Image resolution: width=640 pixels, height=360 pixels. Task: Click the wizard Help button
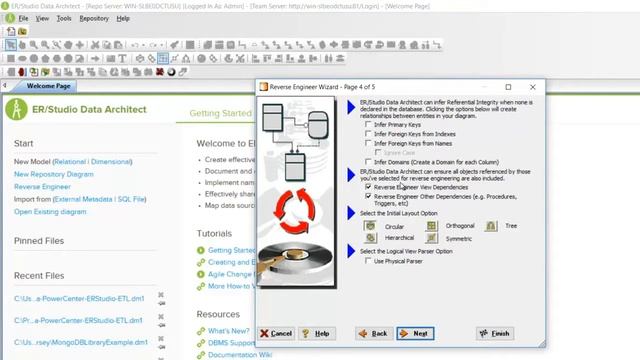pos(317,333)
